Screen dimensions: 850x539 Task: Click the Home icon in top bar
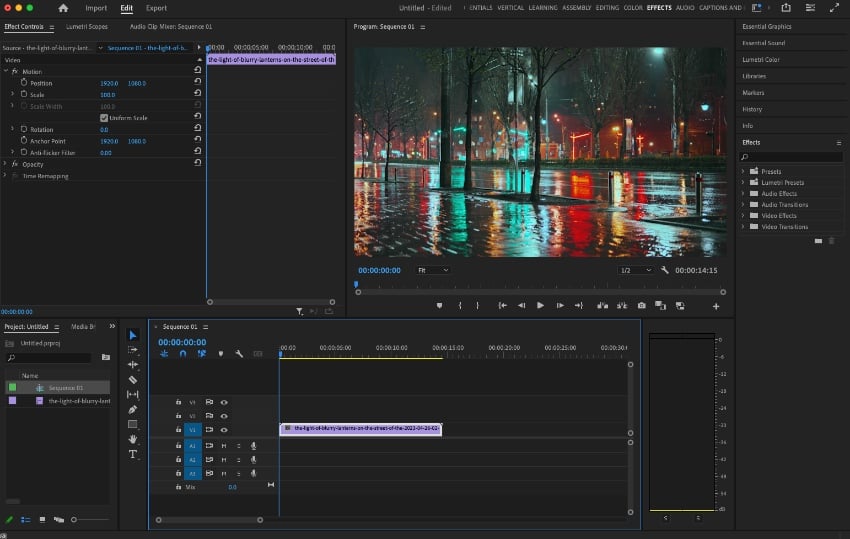63,8
